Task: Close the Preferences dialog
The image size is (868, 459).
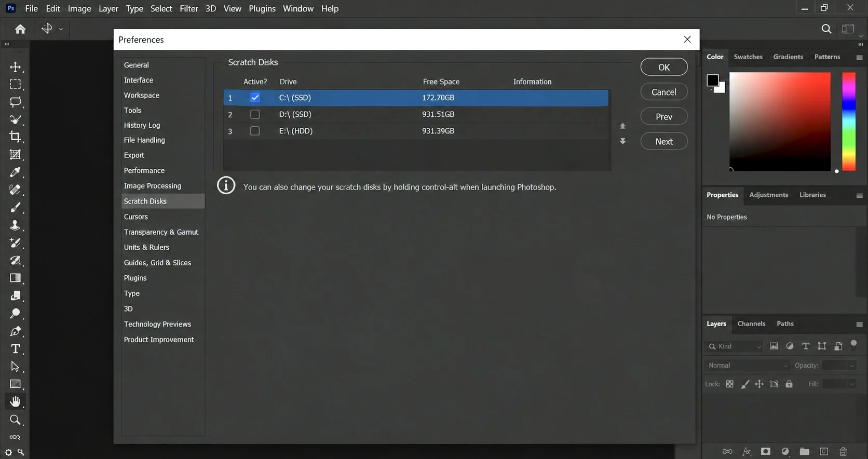Action: (687, 39)
